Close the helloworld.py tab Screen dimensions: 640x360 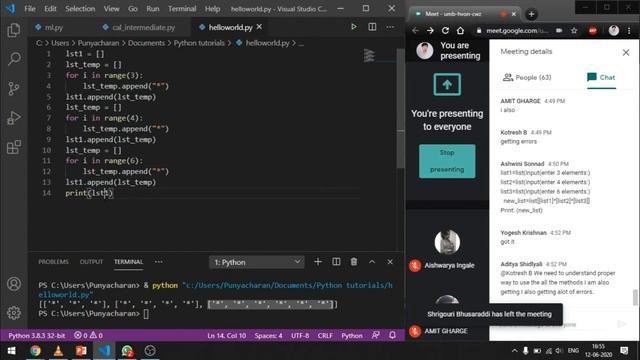pyautogui.click(x=259, y=27)
